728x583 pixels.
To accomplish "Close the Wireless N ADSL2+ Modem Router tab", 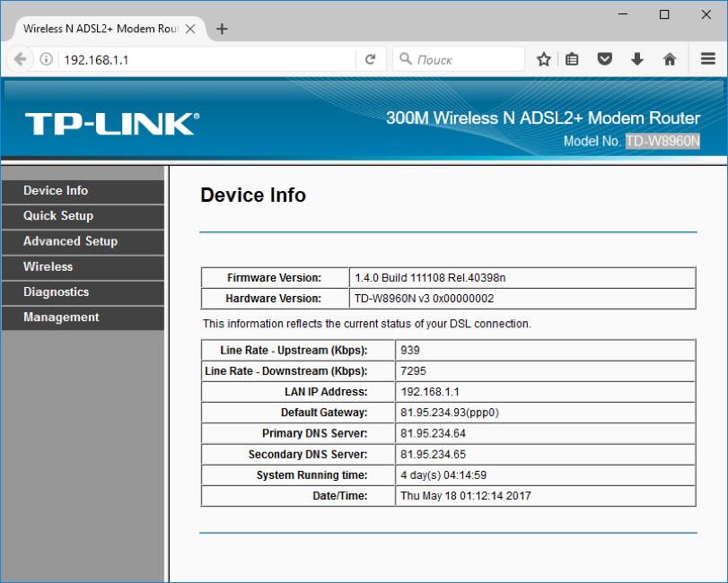I will point(190,29).
